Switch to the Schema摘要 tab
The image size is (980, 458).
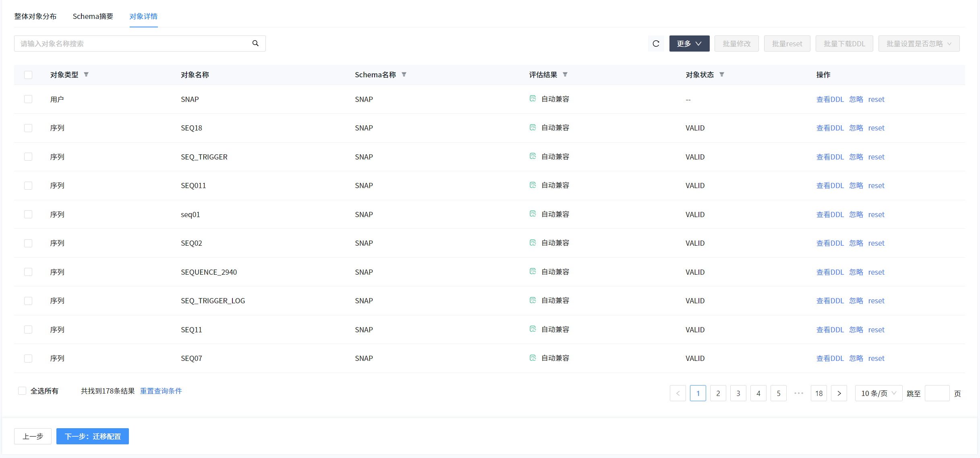(x=93, y=17)
